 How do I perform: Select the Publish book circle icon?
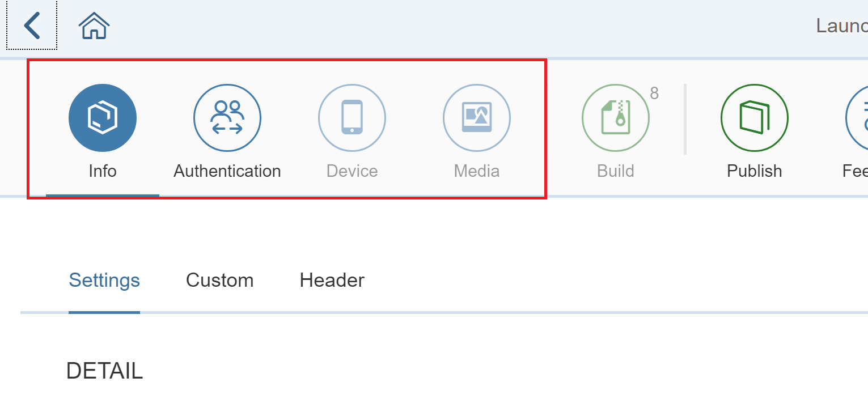(x=755, y=118)
